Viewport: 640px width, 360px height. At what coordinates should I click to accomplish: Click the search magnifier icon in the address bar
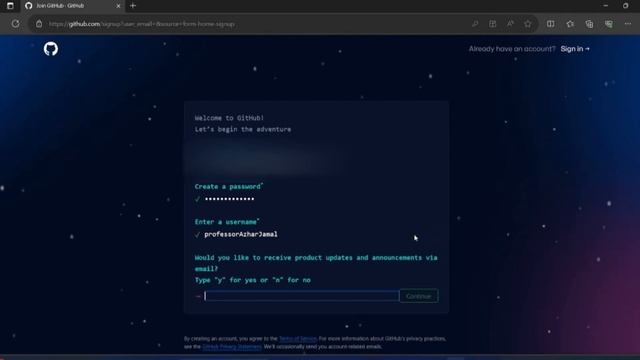pyautogui.click(x=475, y=24)
